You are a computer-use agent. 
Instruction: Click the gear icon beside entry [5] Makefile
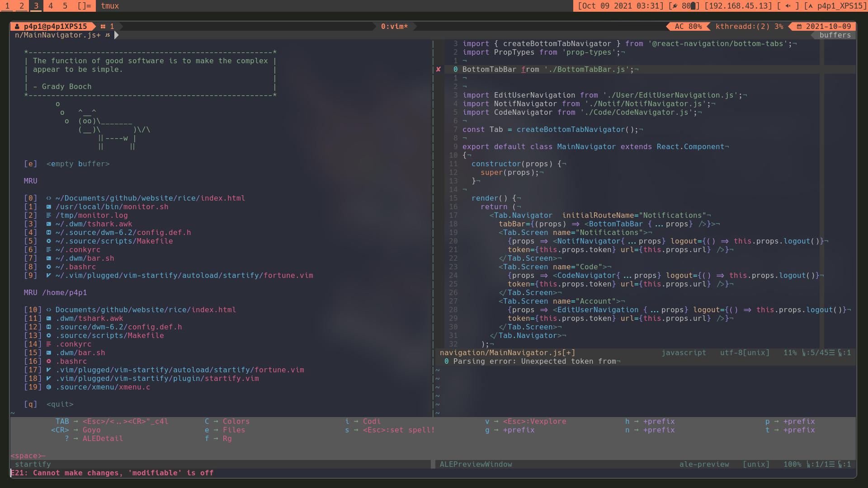pos(48,241)
